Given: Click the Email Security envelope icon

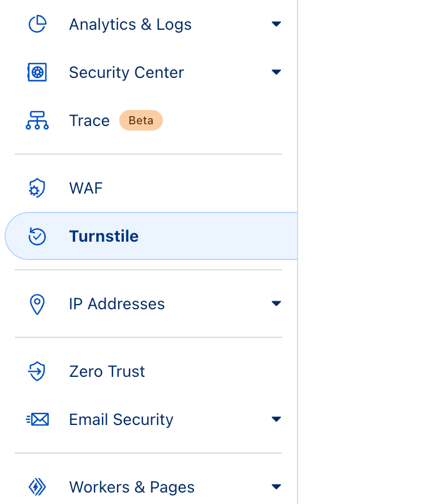Looking at the screenshot, I should 37,420.
